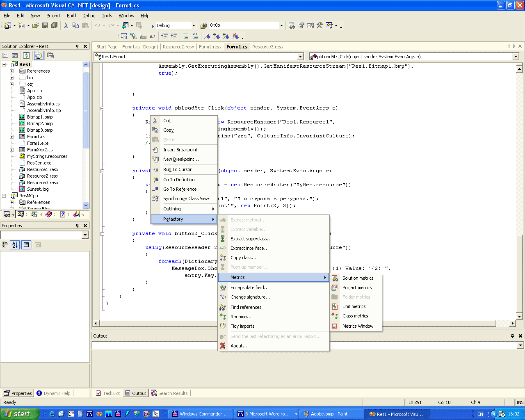Collapse the pbLoadStr_Click method outline
Screen dimensions: 525x420
click(x=102, y=108)
